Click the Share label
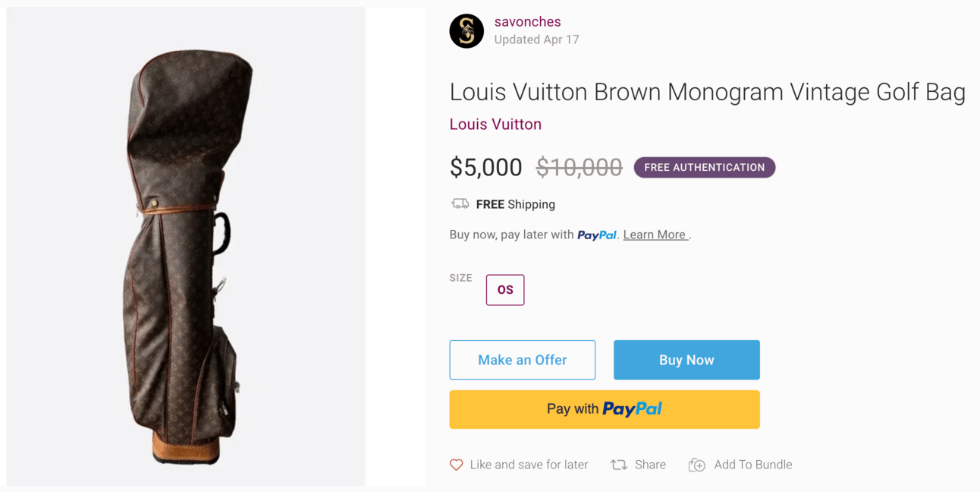The height and width of the screenshot is (492, 980). [x=650, y=465]
